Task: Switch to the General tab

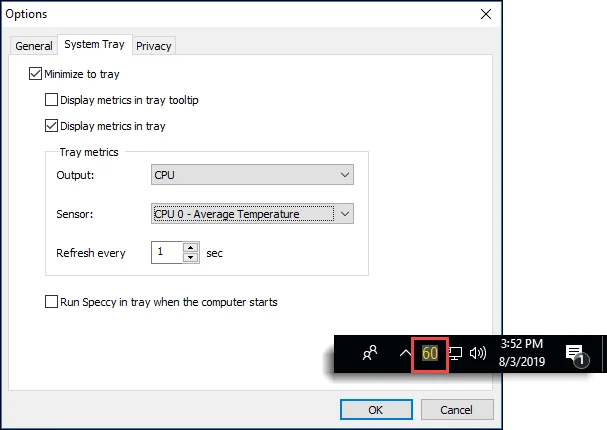Action: (x=34, y=46)
